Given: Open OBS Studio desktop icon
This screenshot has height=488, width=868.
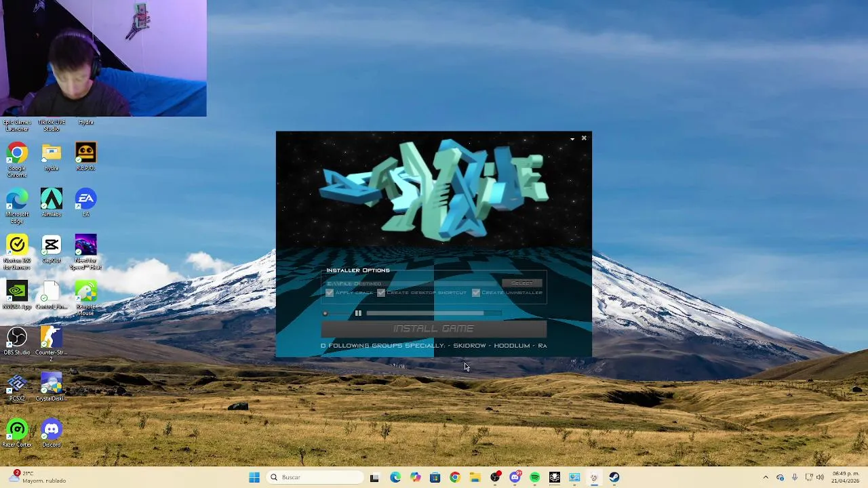Looking at the screenshot, I should tap(17, 341).
